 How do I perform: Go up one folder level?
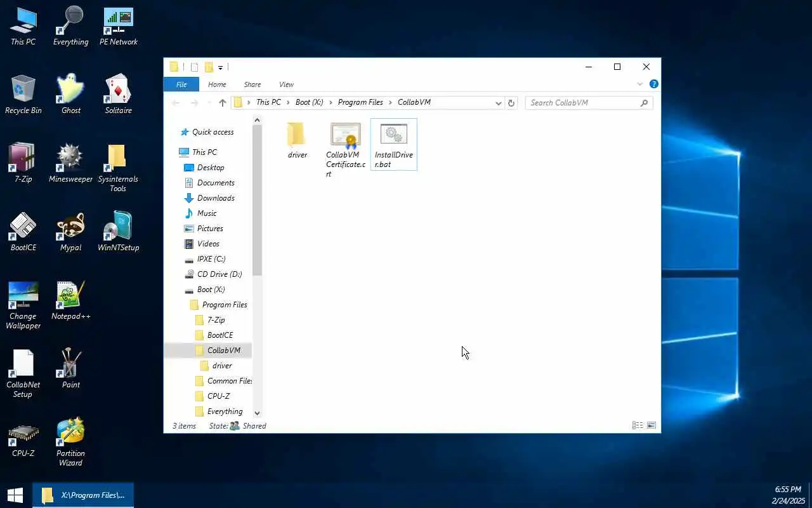point(222,102)
